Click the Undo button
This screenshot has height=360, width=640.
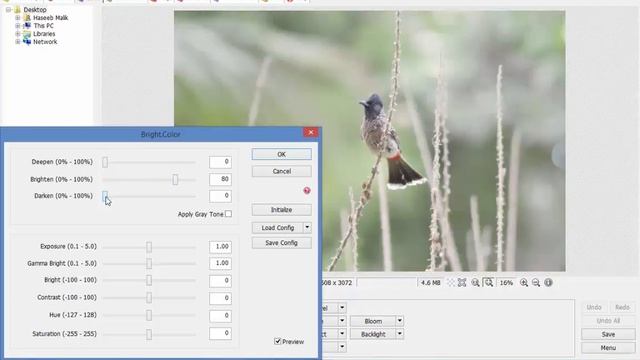click(x=594, y=307)
